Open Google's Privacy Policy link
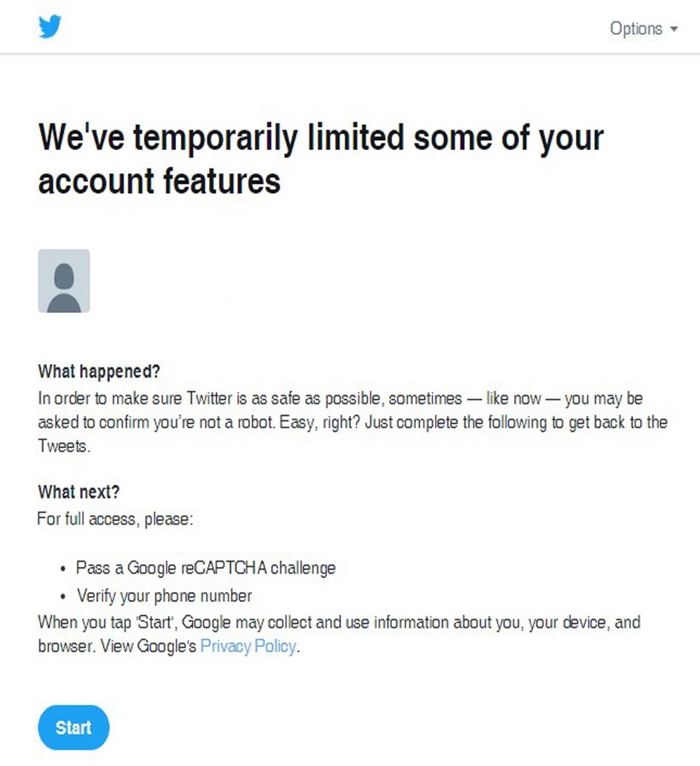 [248, 646]
